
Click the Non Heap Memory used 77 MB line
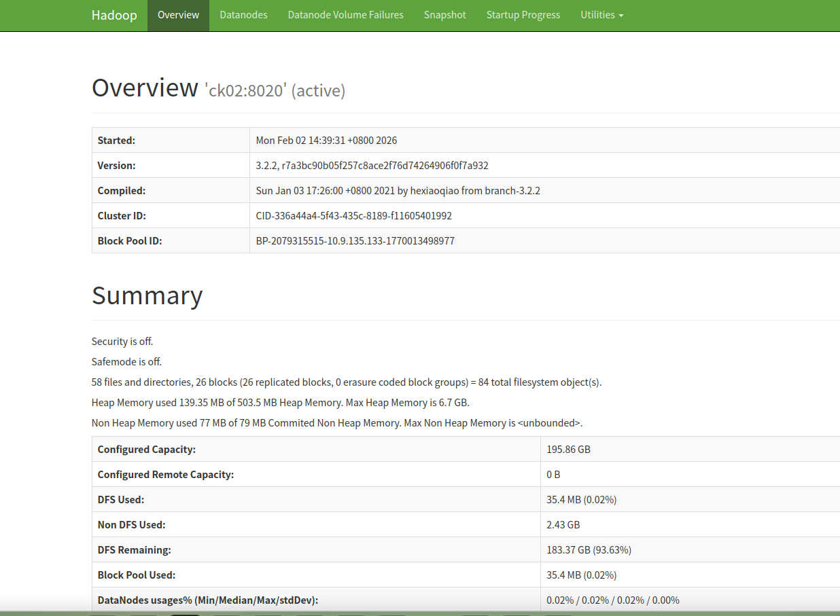(x=337, y=423)
